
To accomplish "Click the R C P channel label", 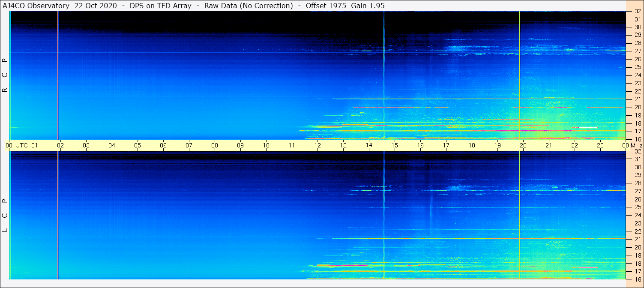I will point(5,75).
